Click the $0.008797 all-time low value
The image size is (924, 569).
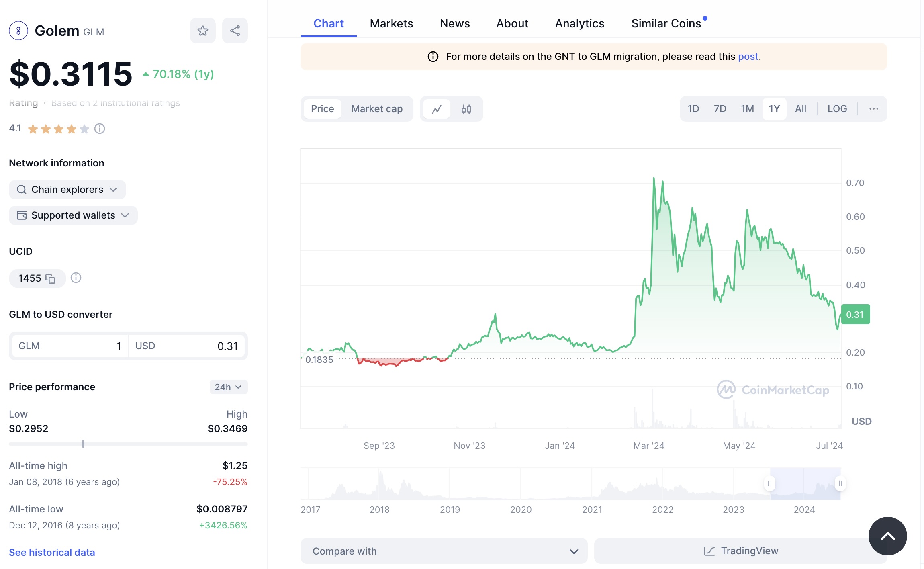click(222, 509)
